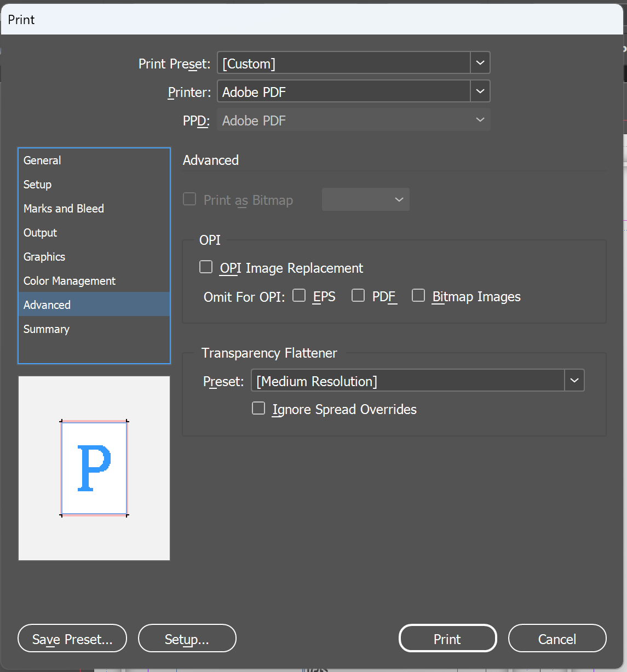Click the page preview thumbnail
Viewport: 627px width, 672px height.
pos(94,468)
